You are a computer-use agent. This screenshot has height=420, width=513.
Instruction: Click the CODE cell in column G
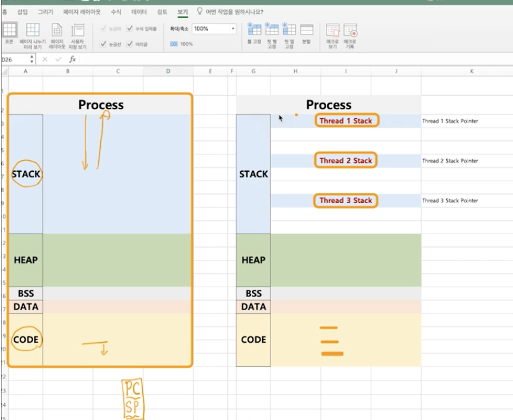click(253, 340)
